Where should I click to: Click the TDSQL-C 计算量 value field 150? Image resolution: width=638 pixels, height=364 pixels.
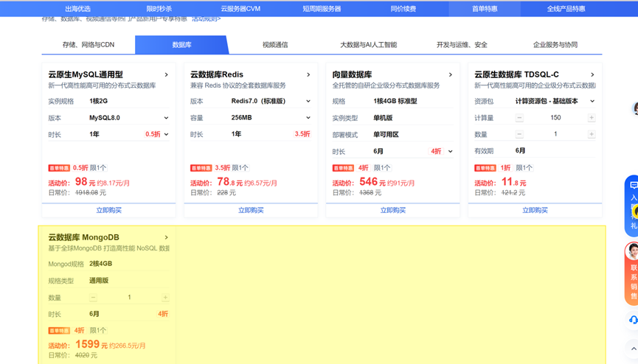(x=555, y=118)
